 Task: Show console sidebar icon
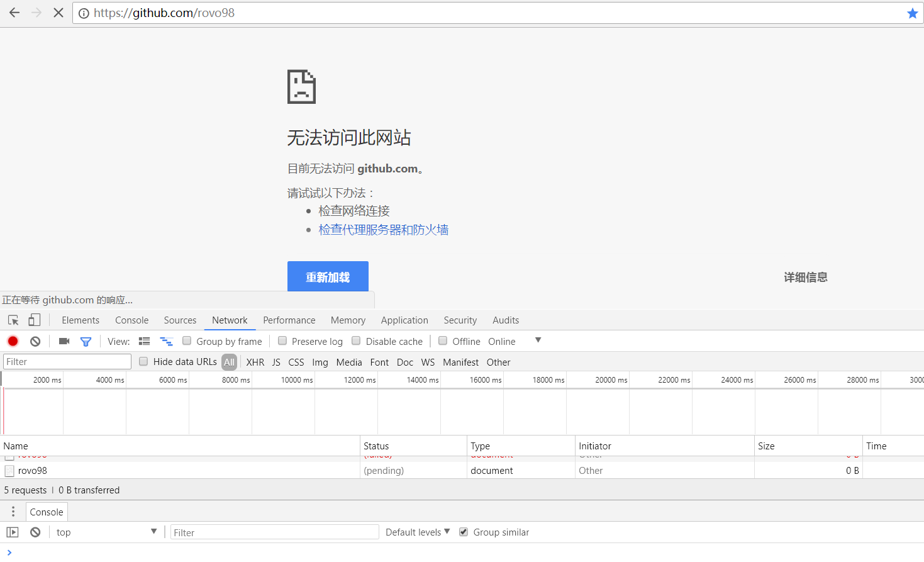(x=13, y=532)
